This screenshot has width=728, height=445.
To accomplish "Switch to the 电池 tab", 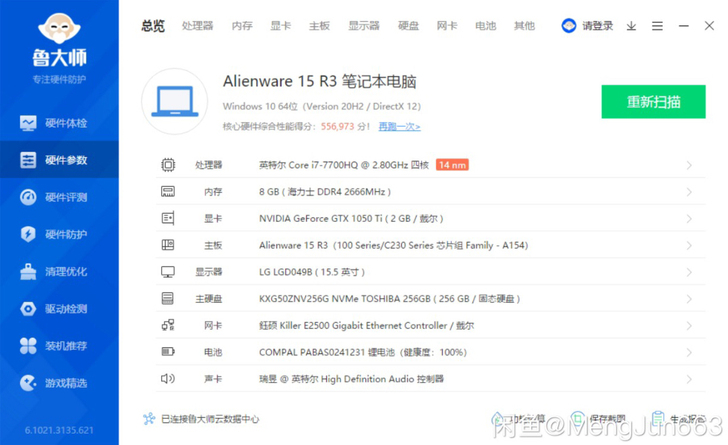I will point(485,26).
